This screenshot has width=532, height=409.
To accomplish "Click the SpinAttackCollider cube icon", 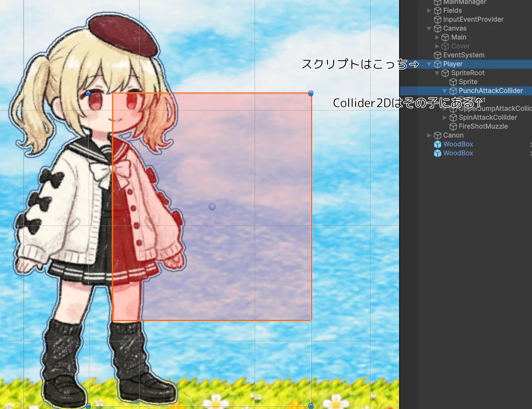I will tap(453, 118).
